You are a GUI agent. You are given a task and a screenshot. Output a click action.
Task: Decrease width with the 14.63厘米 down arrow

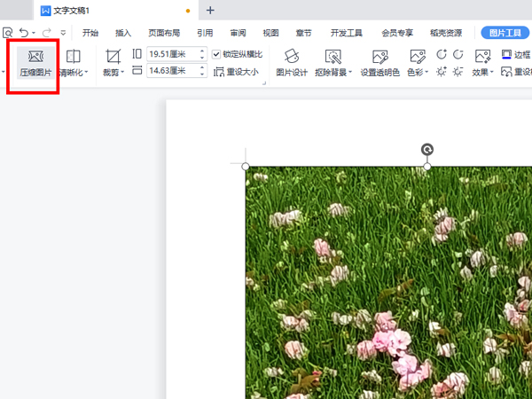coord(202,74)
